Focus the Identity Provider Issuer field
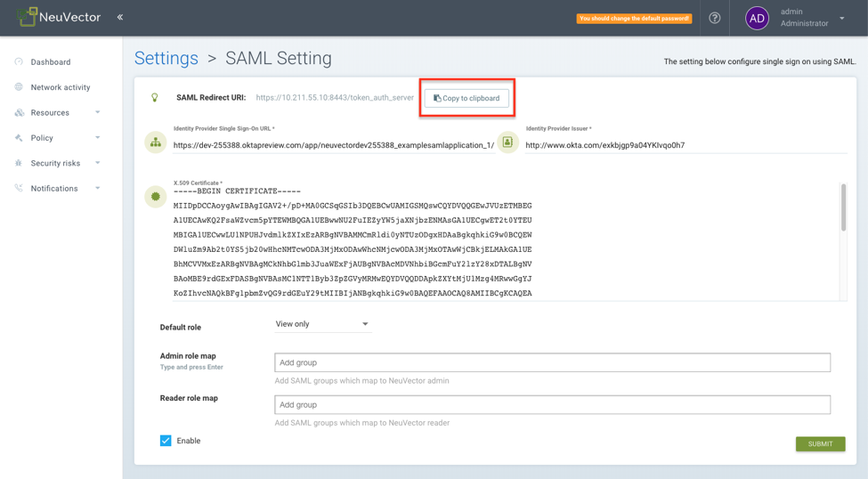 [x=685, y=145]
